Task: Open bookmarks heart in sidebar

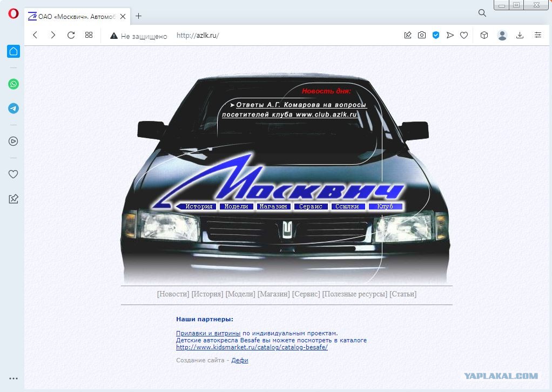Action: point(14,174)
